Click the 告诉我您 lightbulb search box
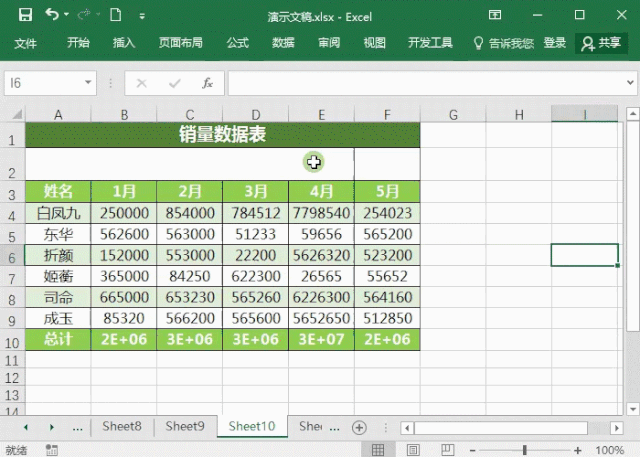This screenshot has height=457, width=640. click(x=503, y=43)
